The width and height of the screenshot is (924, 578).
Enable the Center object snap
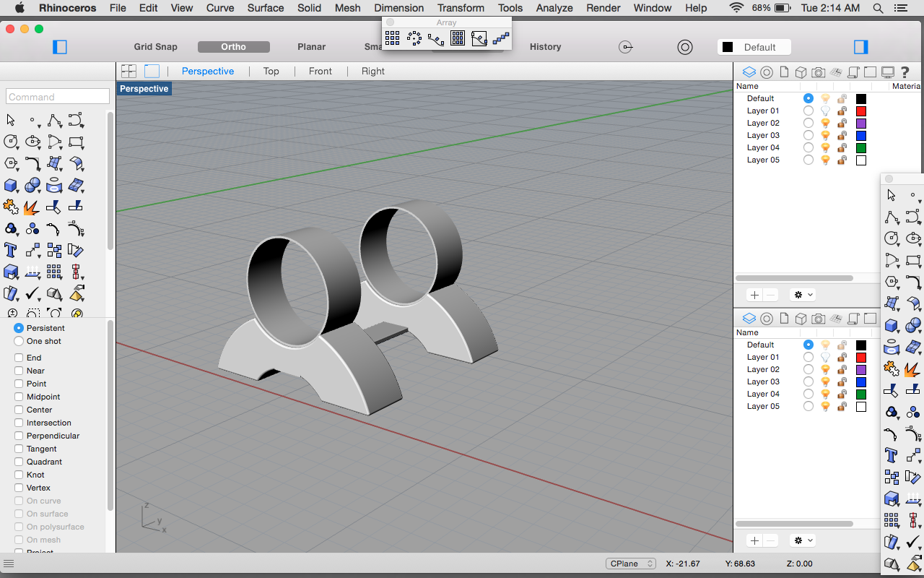(x=19, y=410)
